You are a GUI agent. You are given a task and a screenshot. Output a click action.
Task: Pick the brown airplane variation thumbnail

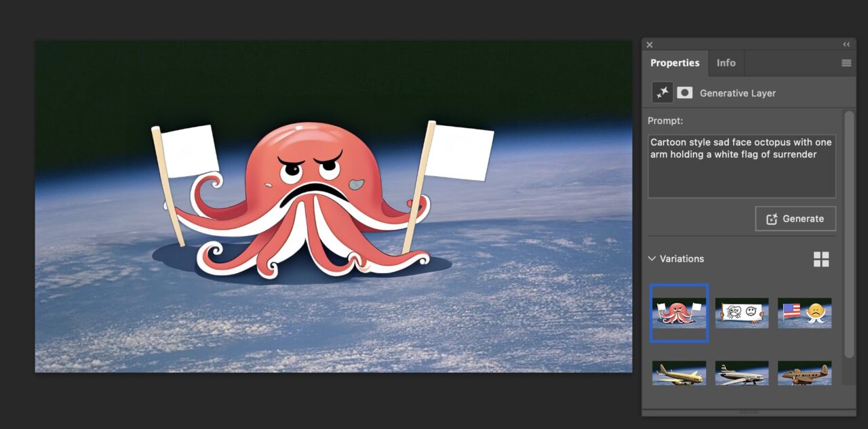pos(804,373)
